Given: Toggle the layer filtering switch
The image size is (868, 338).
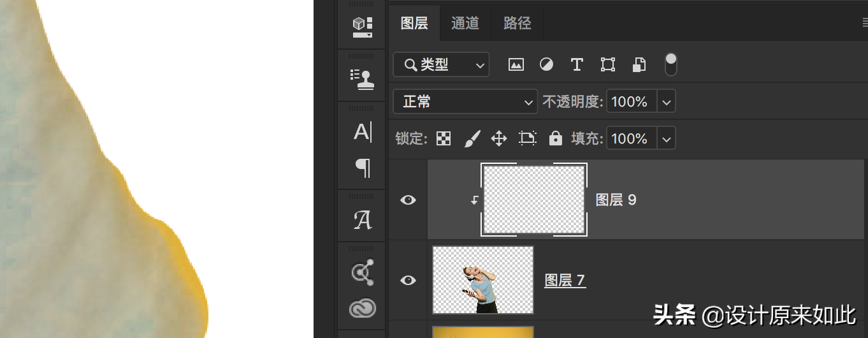Looking at the screenshot, I should coord(670,64).
